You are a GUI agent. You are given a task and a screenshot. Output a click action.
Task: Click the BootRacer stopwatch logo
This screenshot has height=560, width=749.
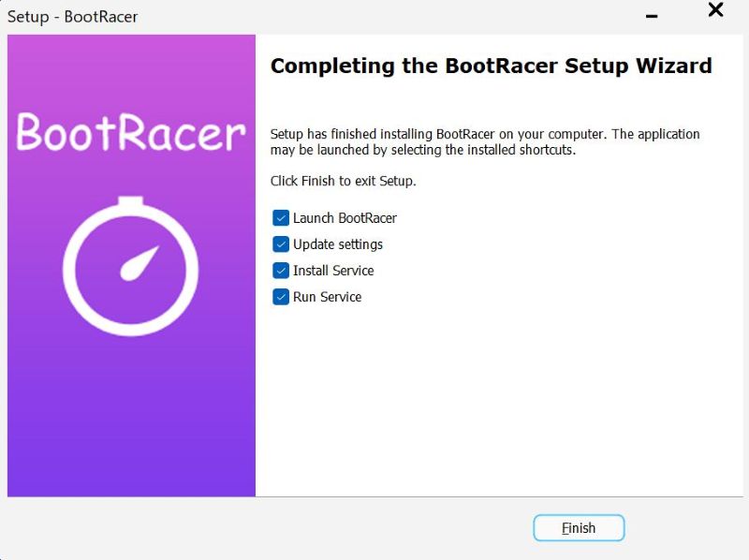point(130,266)
